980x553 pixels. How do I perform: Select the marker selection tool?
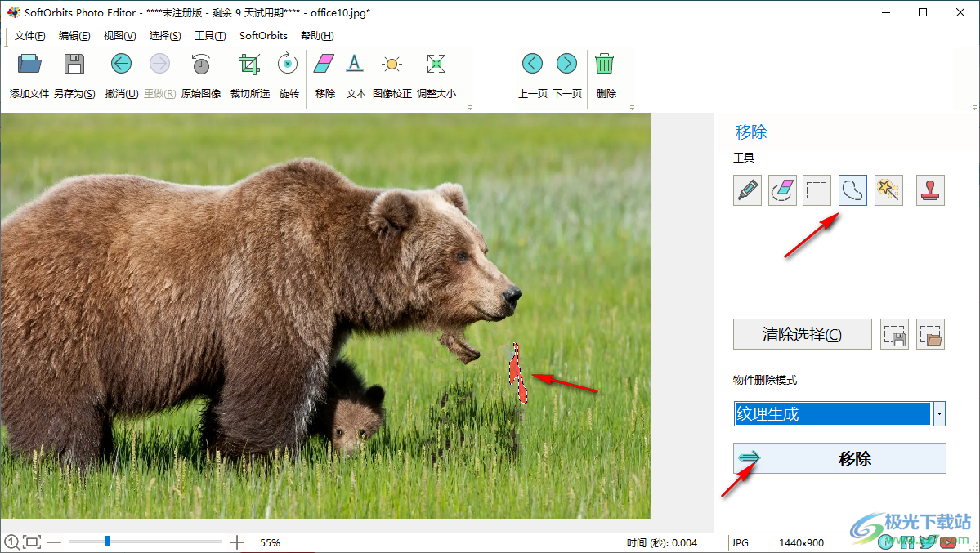pos(747,190)
